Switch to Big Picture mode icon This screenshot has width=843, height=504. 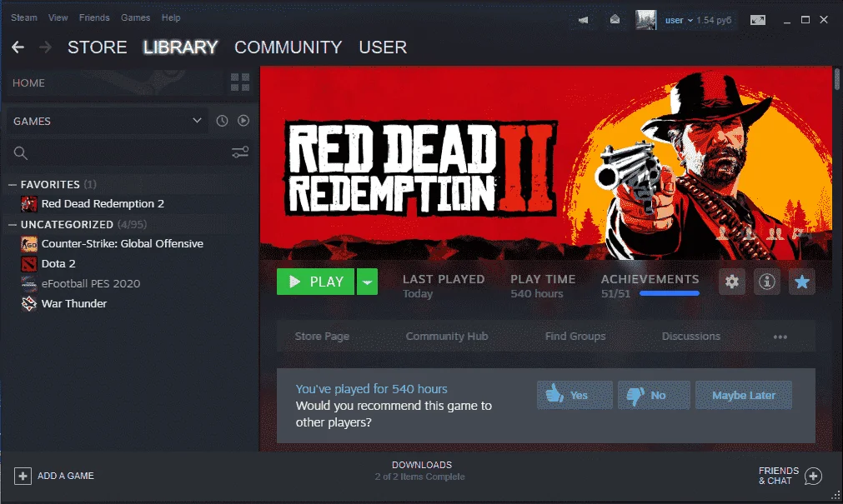click(x=757, y=20)
